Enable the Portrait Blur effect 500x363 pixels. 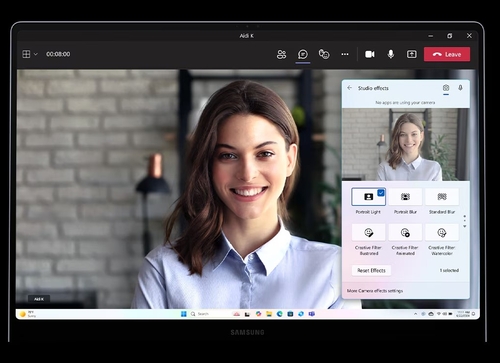pyautogui.click(x=405, y=197)
